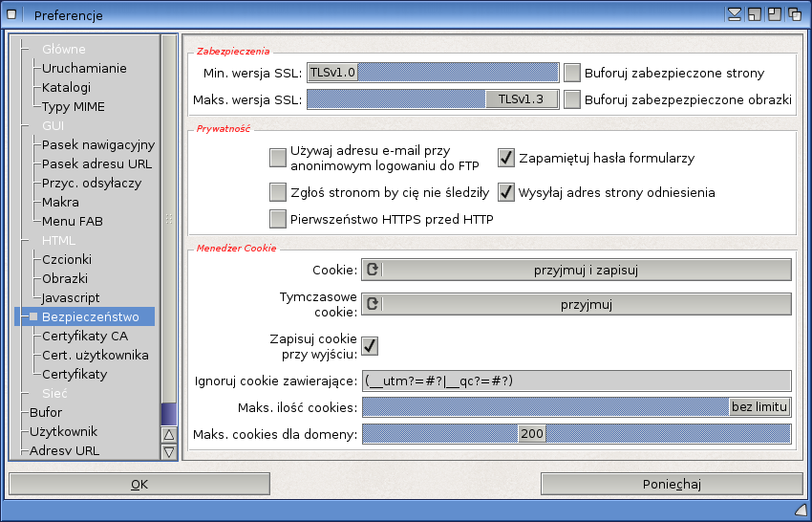
Task: Enable Buforuj zabezpezpieczone obrazki checkbox
Action: point(571,99)
